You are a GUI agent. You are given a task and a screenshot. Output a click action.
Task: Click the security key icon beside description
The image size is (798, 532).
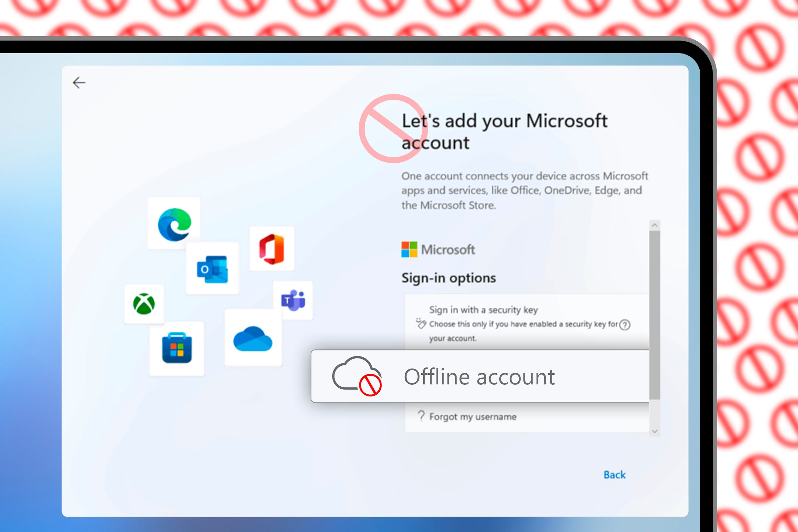pos(421,324)
